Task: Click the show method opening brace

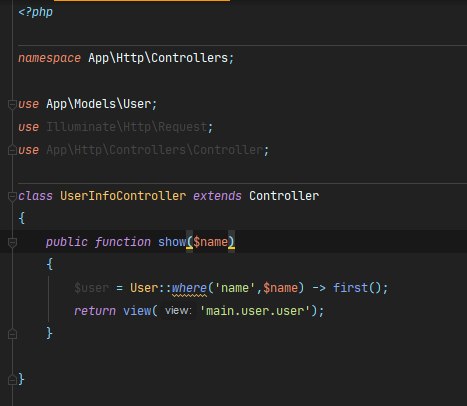Action: pyautogui.click(x=50, y=265)
